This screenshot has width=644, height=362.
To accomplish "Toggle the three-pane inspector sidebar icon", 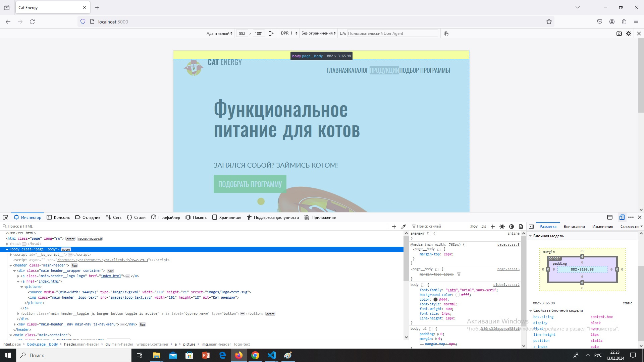I will 531,226.
